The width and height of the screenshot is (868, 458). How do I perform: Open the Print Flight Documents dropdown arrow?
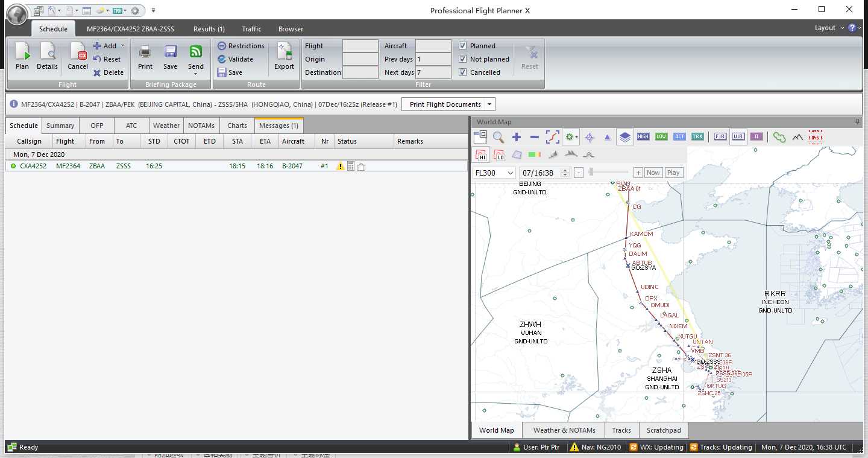click(x=489, y=104)
